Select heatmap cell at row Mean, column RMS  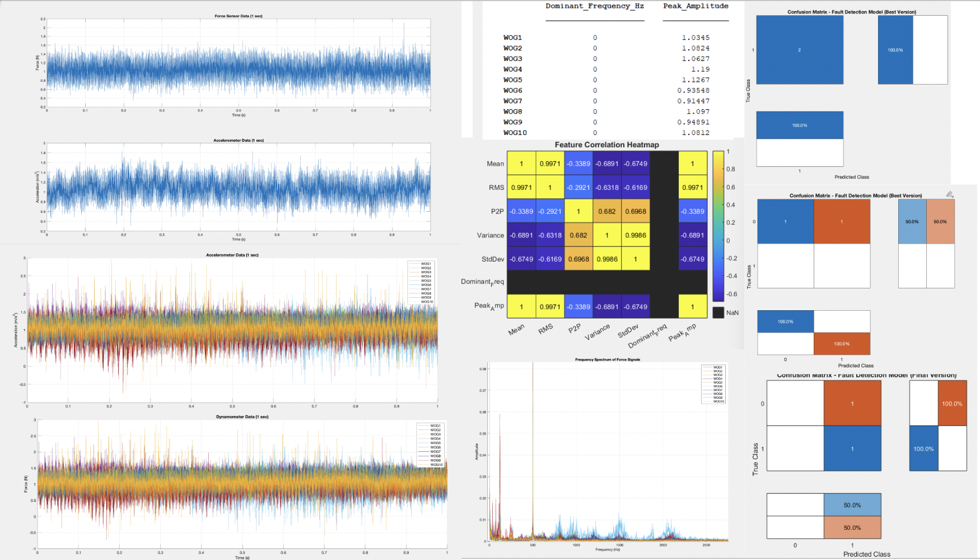point(550,164)
